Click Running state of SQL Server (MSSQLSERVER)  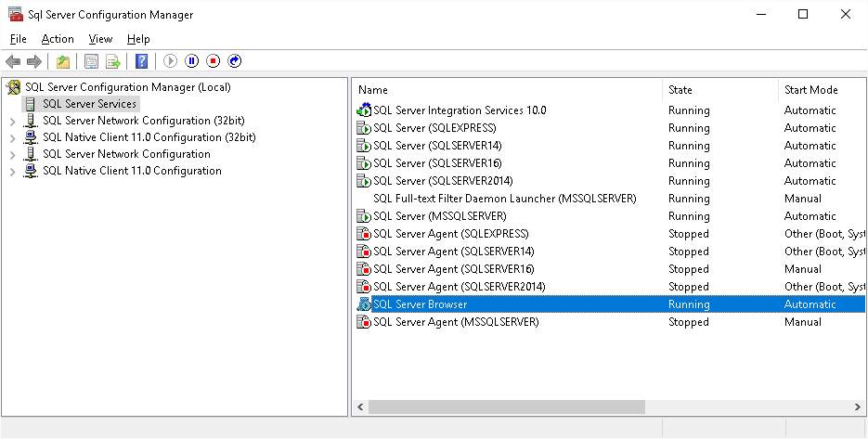pos(689,216)
